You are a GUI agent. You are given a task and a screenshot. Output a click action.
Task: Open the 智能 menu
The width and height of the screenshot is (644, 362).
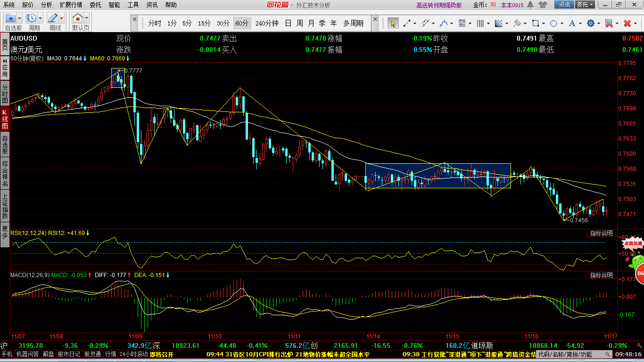click(114, 5)
